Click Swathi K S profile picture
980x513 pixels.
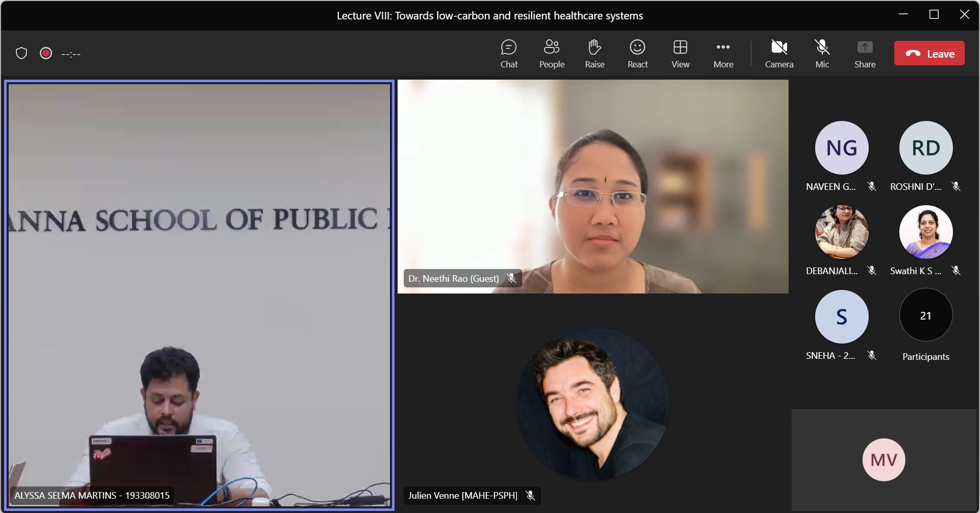pos(925,232)
